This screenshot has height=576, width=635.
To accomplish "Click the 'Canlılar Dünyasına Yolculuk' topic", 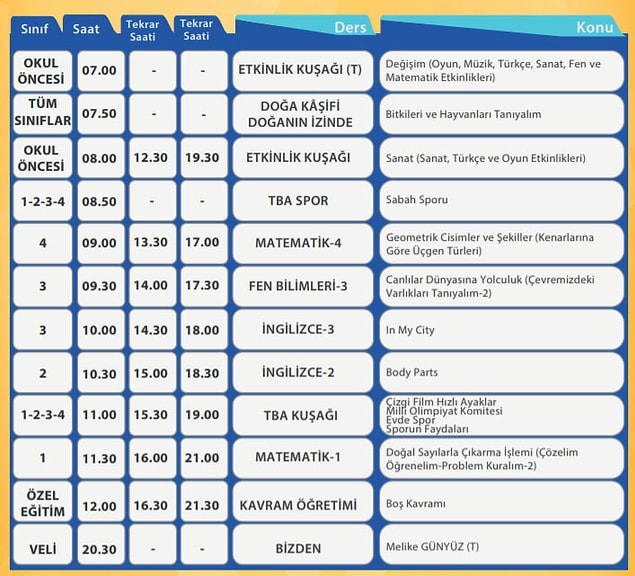I will pos(501,286).
